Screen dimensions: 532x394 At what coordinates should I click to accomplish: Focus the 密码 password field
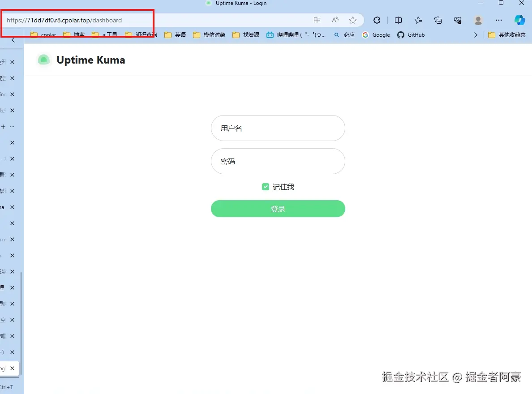click(278, 161)
